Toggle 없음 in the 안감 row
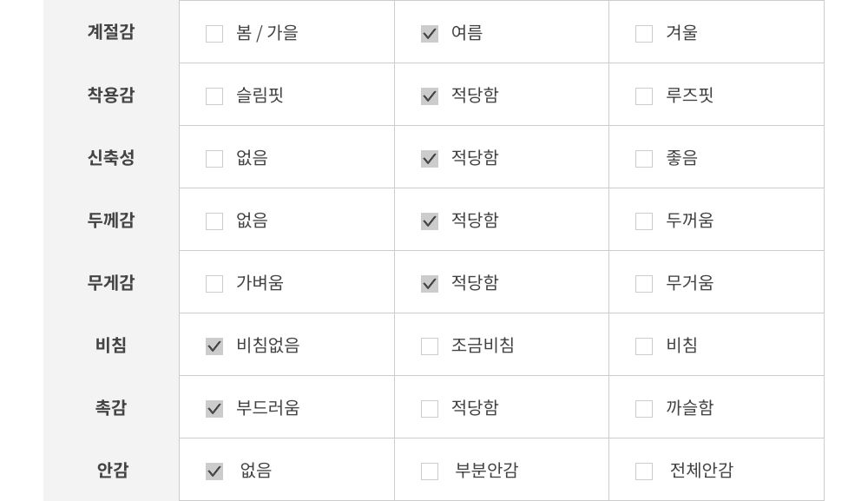 (214, 471)
